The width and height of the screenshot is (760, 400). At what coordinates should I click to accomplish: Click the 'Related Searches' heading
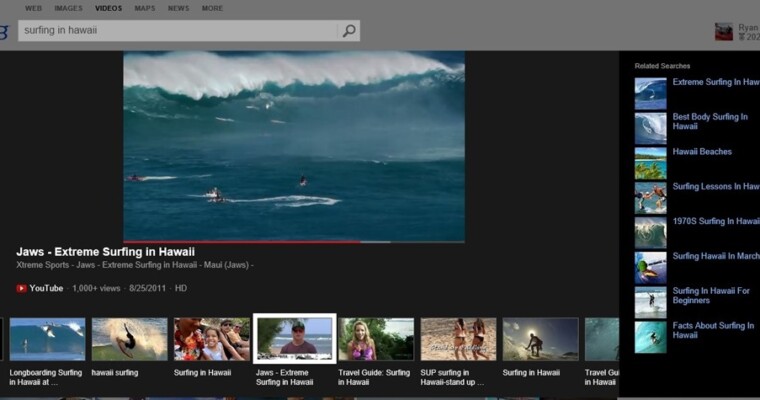point(662,66)
